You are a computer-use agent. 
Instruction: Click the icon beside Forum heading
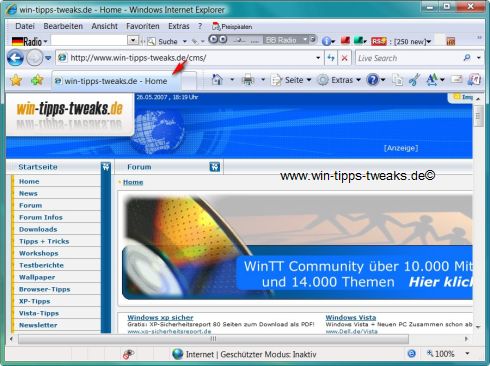click(x=215, y=167)
